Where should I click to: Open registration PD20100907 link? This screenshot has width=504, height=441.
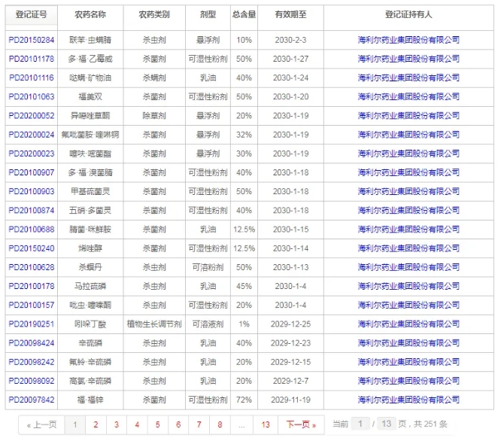tap(32, 173)
